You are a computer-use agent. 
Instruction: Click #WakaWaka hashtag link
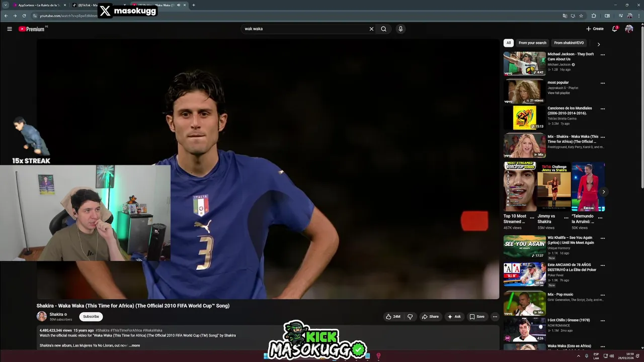pos(153,330)
